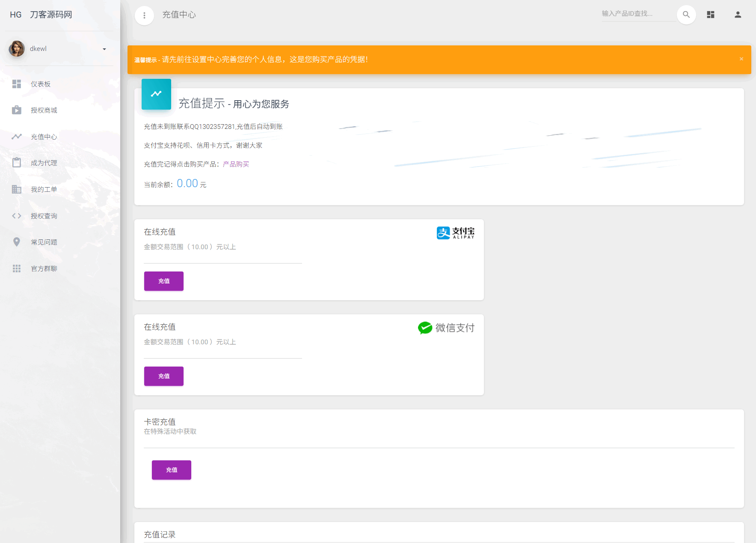The image size is (756, 543).
Task: Open 成为代理 clipboard icon
Action: [17, 163]
